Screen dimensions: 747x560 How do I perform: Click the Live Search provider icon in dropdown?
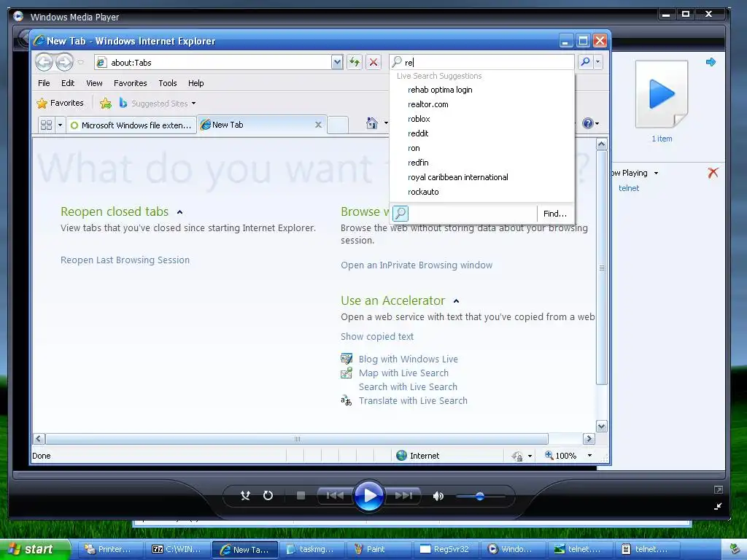pos(400,214)
